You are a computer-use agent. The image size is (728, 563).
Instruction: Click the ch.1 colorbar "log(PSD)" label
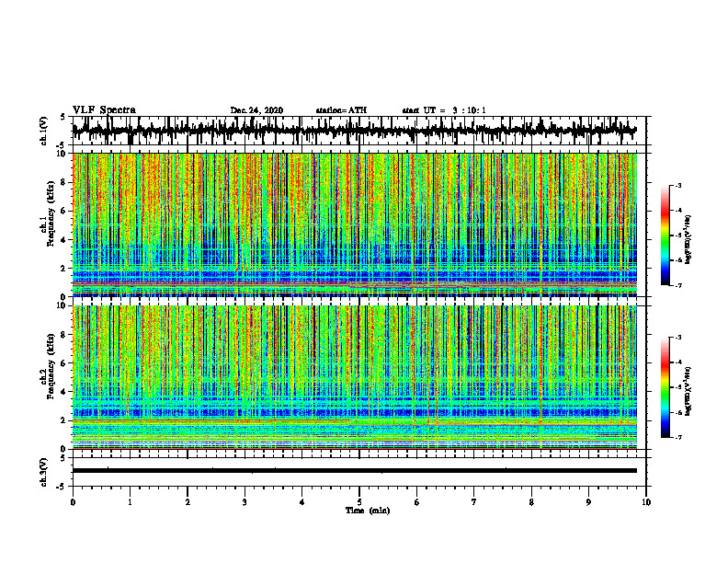pyautogui.click(x=688, y=240)
